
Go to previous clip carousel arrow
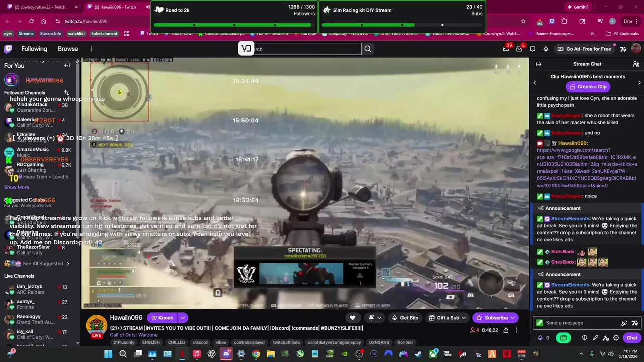pos(535,83)
